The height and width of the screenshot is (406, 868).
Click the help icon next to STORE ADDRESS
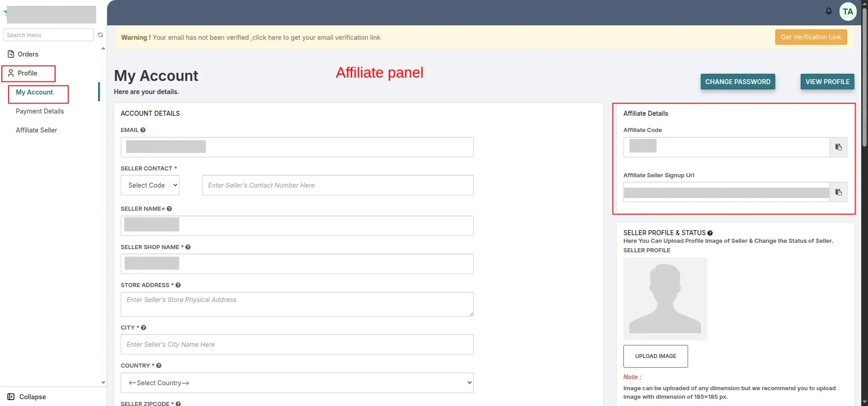tap(178, 285)
